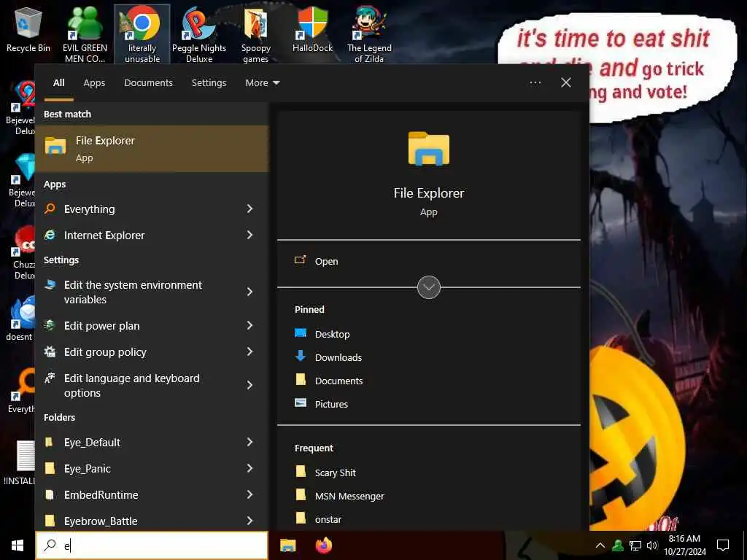Expand the Edit group policy arrow

249,351
